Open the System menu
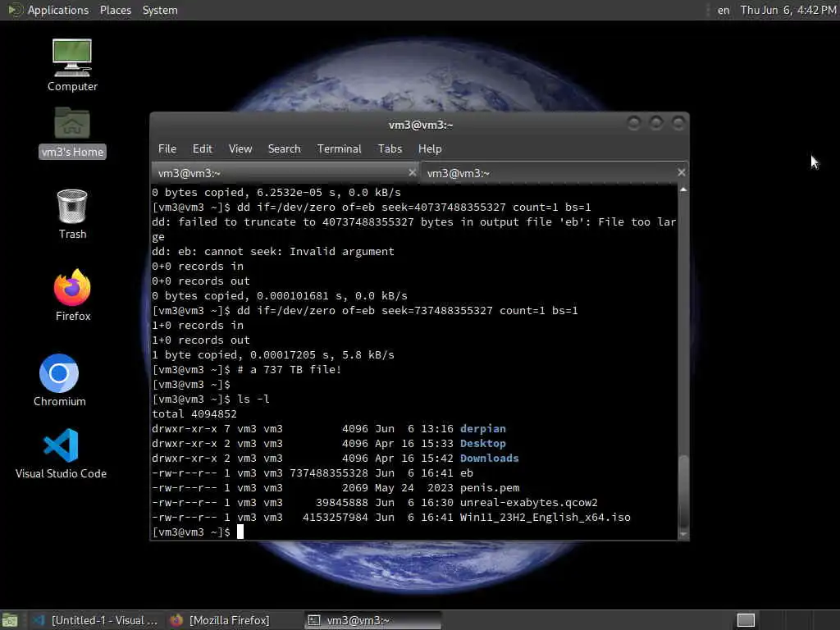 [160, 10]
